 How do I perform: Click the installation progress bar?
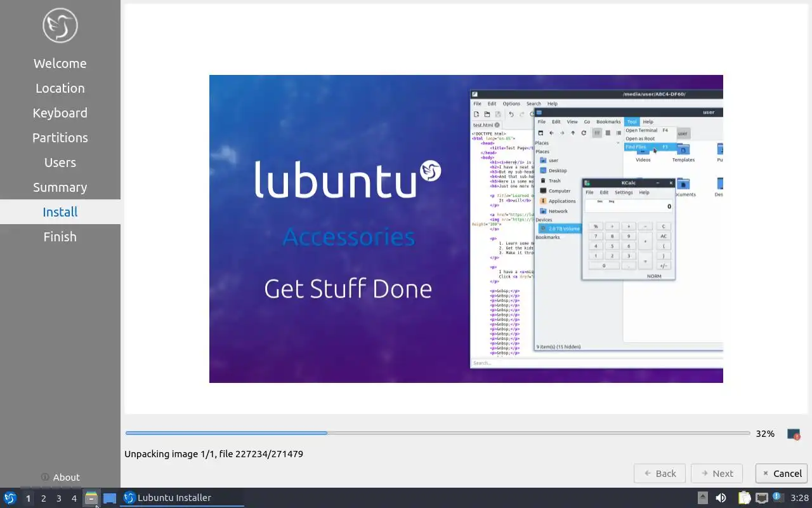click(x=438, y=433)
